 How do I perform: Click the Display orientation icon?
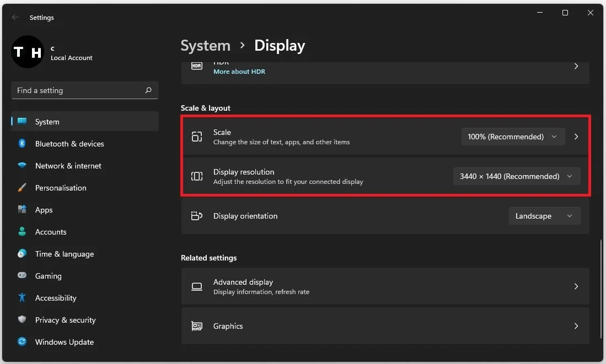(x=197, y=216)
